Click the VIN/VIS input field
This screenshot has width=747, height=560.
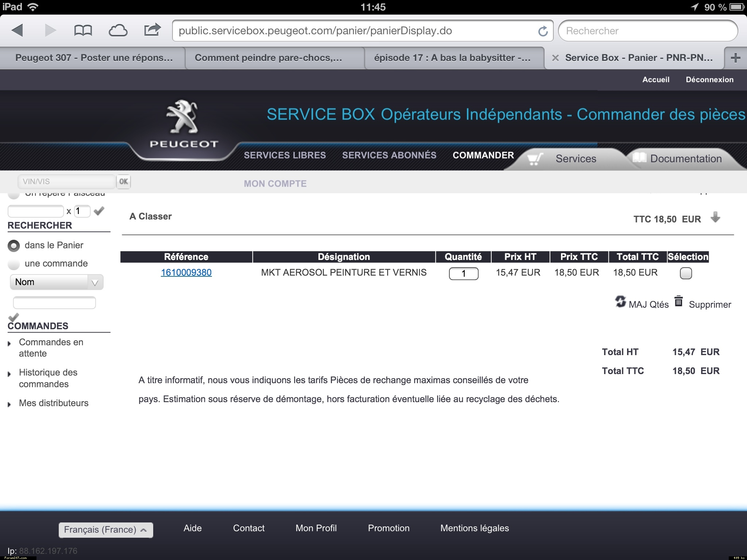(x=66, y=182)
